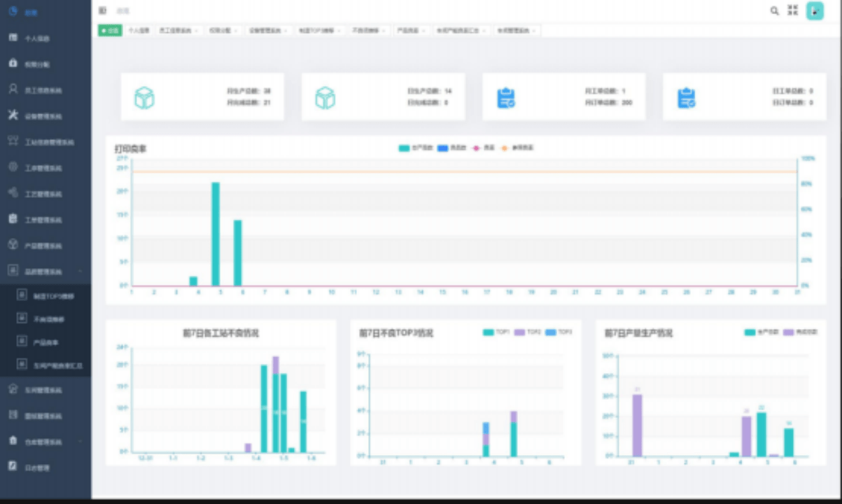Open 车间管理系统 in the sidebar
Screen dimensions: 842x504
[x=45, y=389]
